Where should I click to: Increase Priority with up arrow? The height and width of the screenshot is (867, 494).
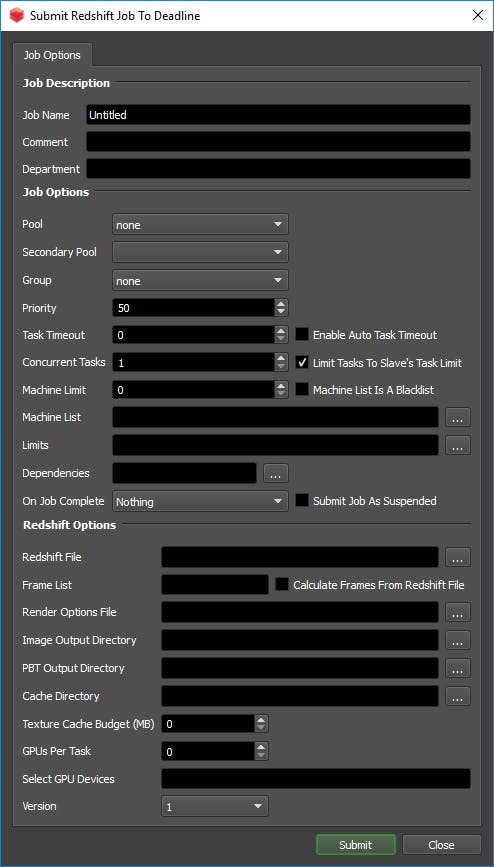click(x=282, y=304)
